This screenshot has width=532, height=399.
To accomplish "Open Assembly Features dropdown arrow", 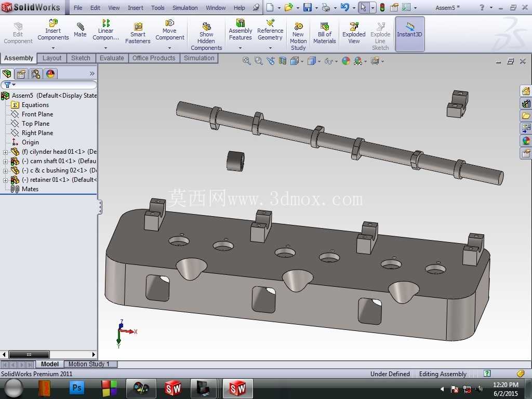I will [x=240, y=48].
